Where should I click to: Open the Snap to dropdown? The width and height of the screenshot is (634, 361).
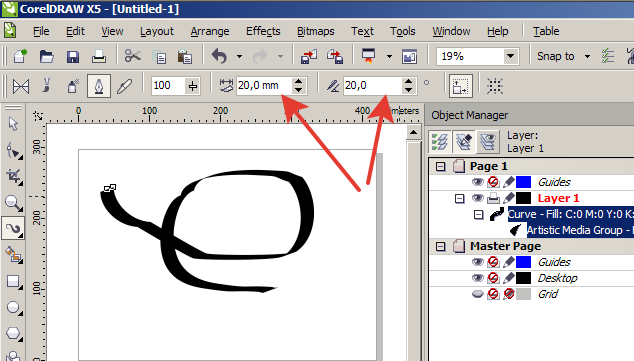click(x=588, y=56)
